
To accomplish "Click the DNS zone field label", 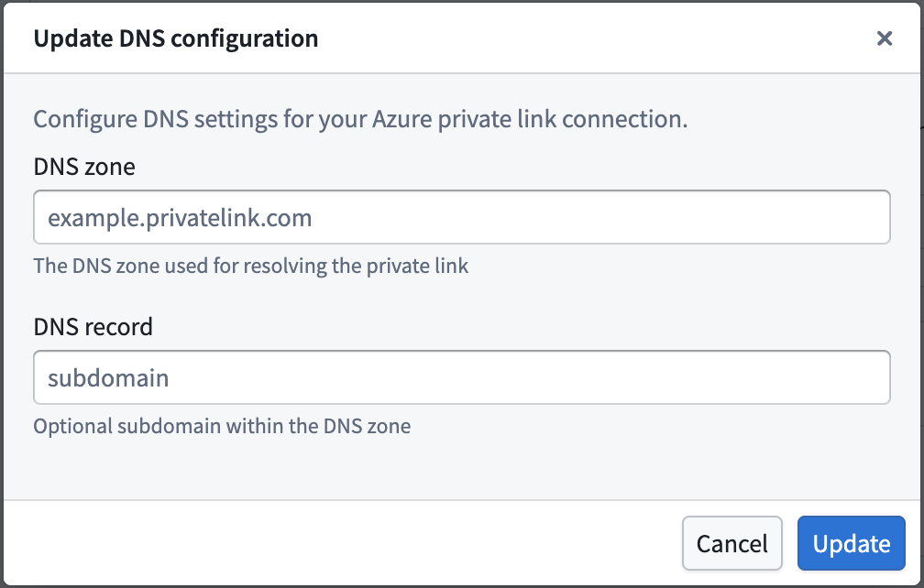I will pos(83,167).
